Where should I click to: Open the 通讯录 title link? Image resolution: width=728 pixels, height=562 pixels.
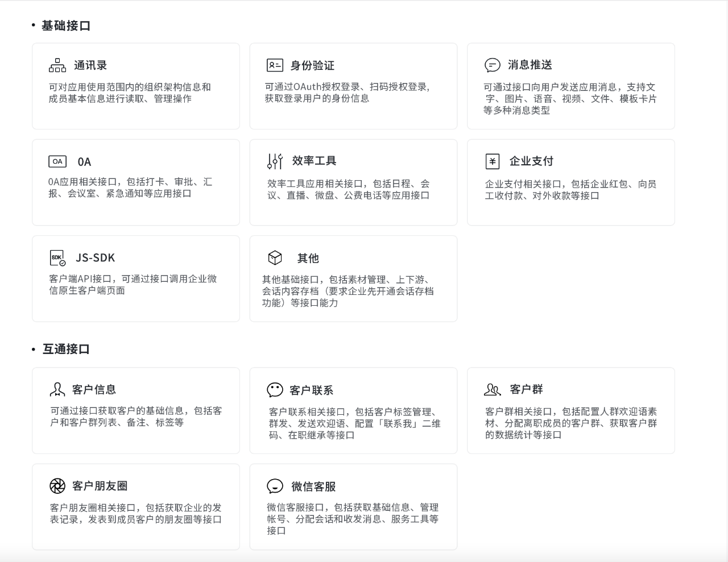90,65
